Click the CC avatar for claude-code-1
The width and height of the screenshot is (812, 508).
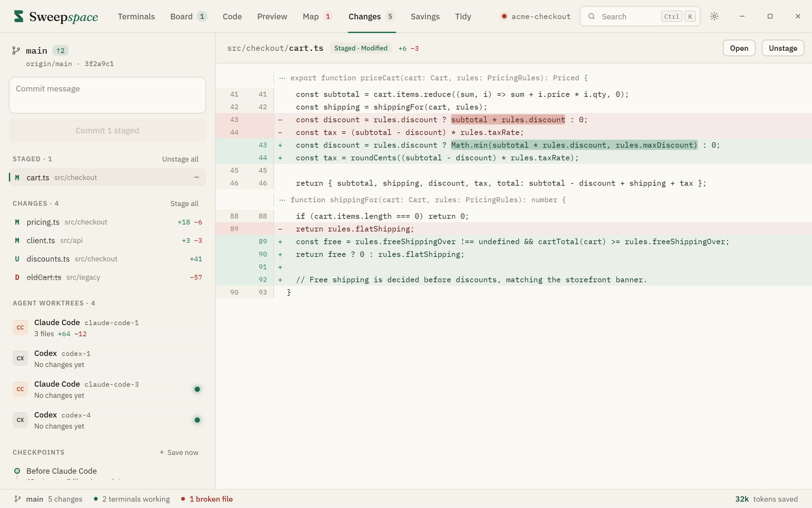(x=20, y=328)
